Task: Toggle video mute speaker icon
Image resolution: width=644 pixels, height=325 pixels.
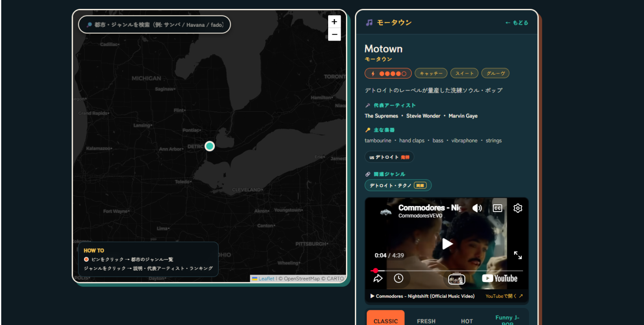Action: pos(477,208)
